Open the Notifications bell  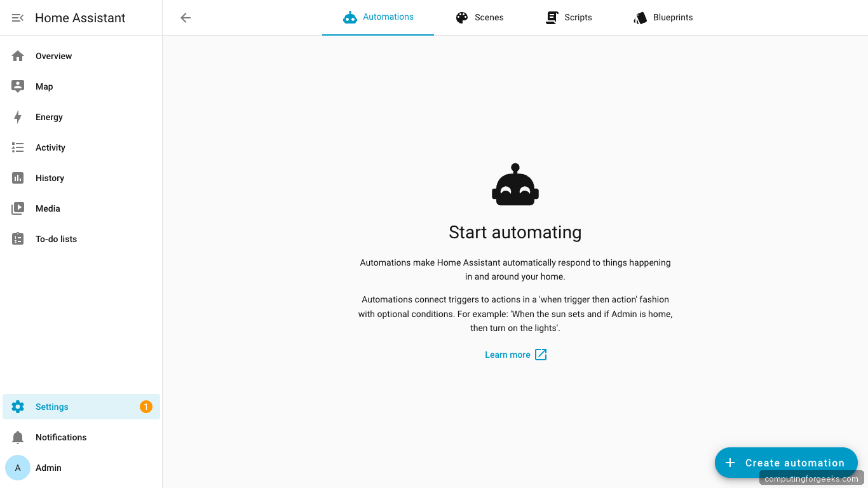[x=18, y=437]
